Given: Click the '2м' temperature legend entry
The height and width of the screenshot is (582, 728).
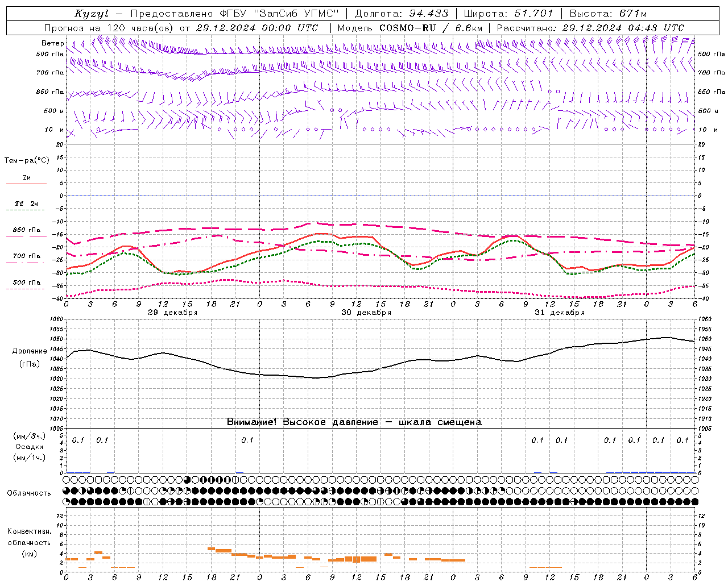Looking at the screenshot, I should point(27,177).
